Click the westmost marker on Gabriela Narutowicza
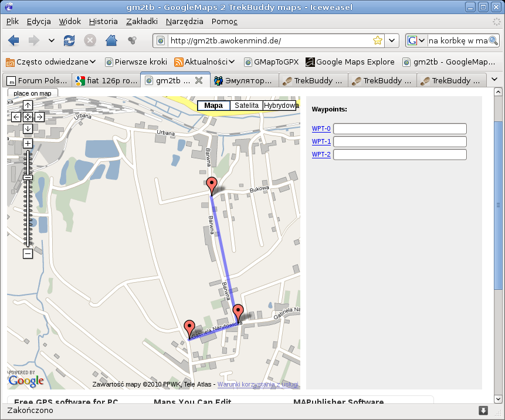 tap(189, 329)
